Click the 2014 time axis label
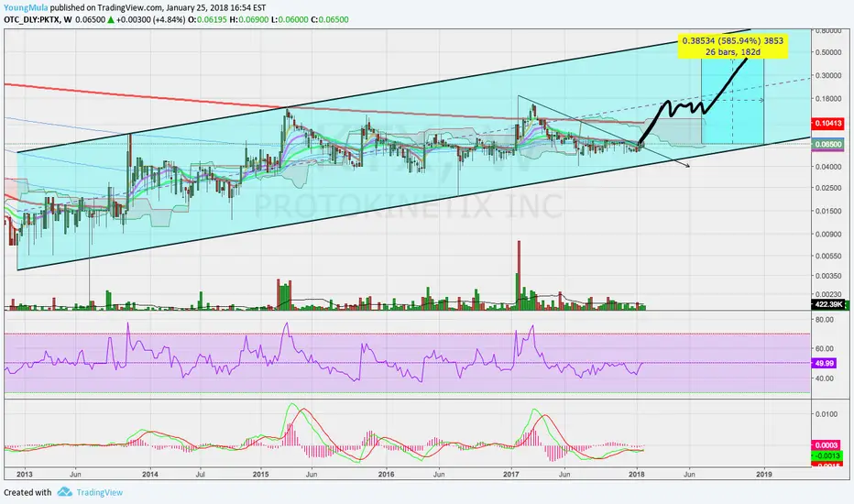 [149, 474]
